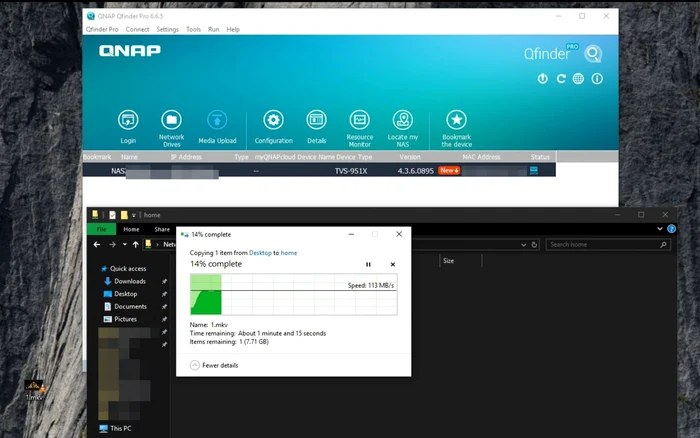Collapse the dialog with Fewer details
700x438 pixels.
pos(214,365)
